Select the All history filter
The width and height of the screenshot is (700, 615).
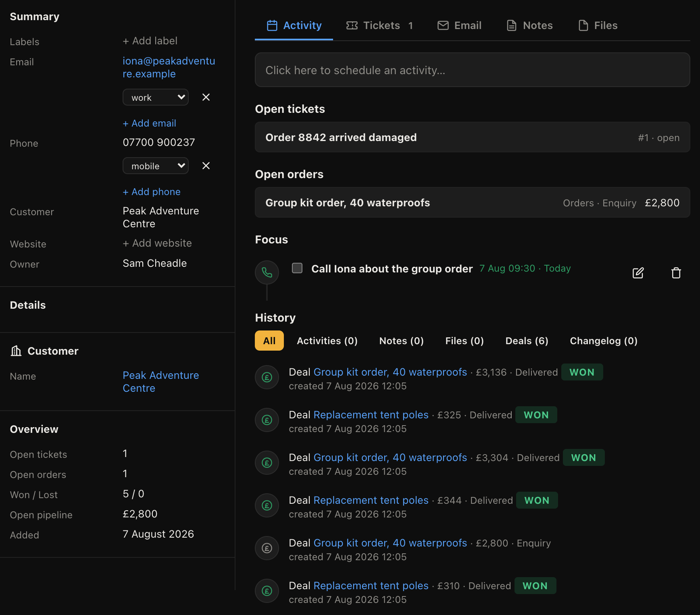point(269,341)
